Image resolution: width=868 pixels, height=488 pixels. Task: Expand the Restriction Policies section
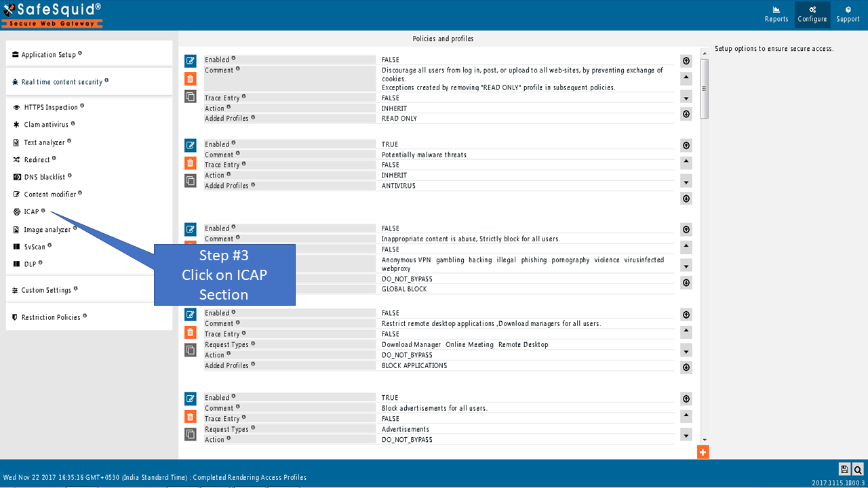coord(50,317)
